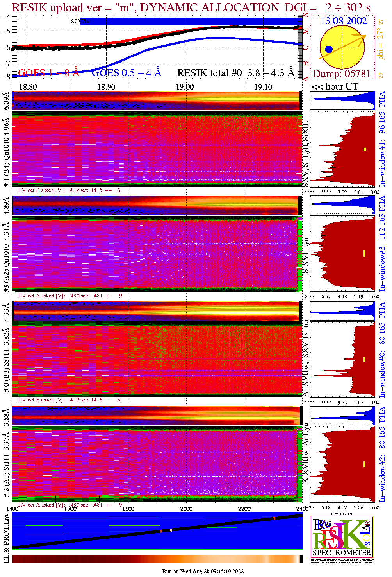The width and height of the screenshot is (392, 577).
Task: Click the 13 08 2002 date above the solar disk
Action: [x=344, y=21]
